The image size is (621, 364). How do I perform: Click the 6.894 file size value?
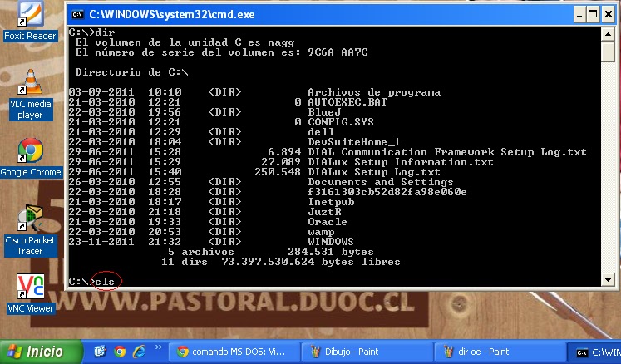pyautogui.click(x=284, y=152)
